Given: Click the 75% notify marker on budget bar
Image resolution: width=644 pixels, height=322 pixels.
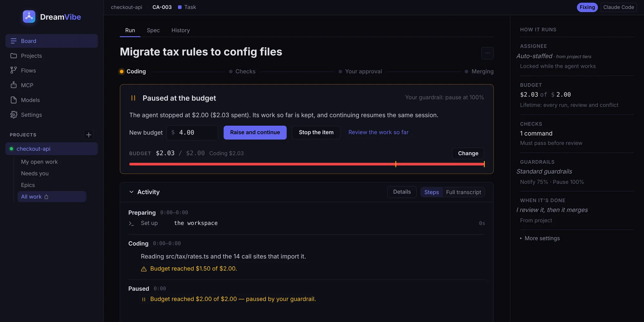Looking at the screenshot, I should pyautogui.click(x=396, y=164).
